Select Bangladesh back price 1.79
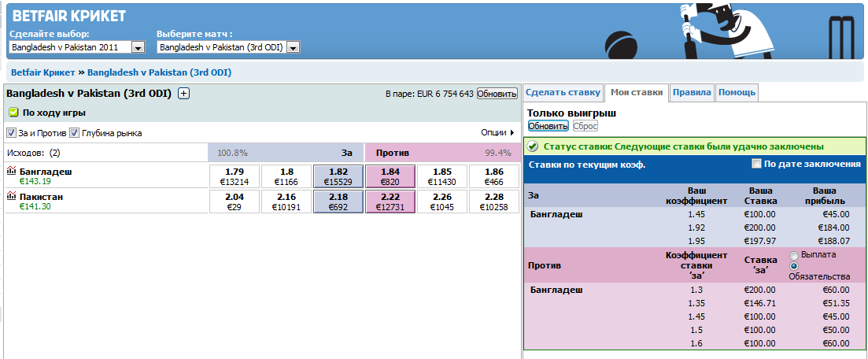The image size is (868, 359). (235, 176)
